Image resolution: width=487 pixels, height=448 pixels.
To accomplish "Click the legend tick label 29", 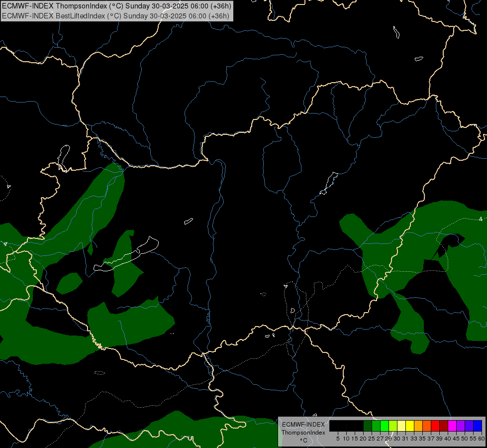I will click(389, 439).
